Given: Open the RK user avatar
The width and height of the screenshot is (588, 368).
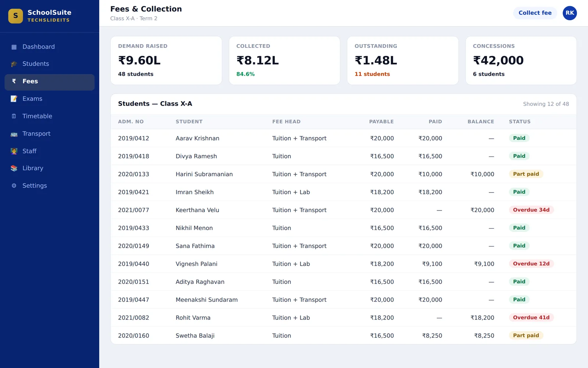Looking at the screenshot, I should pos(570,13).
